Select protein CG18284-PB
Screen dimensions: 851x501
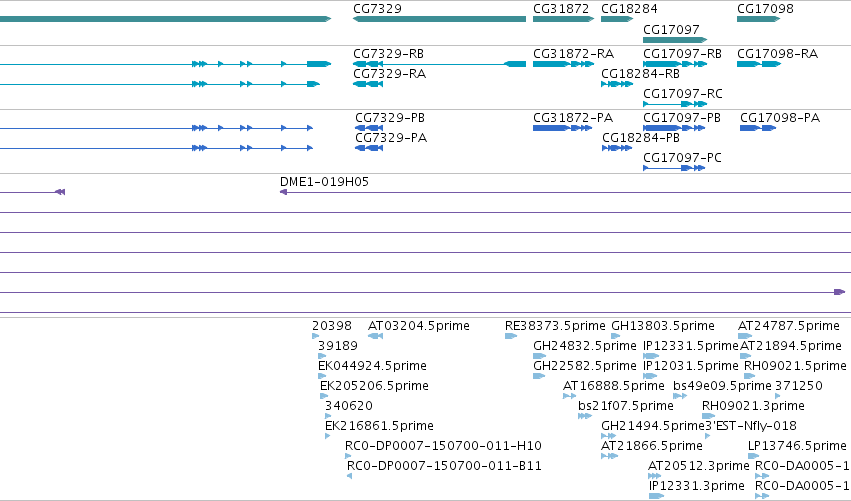tap(617, 148)
